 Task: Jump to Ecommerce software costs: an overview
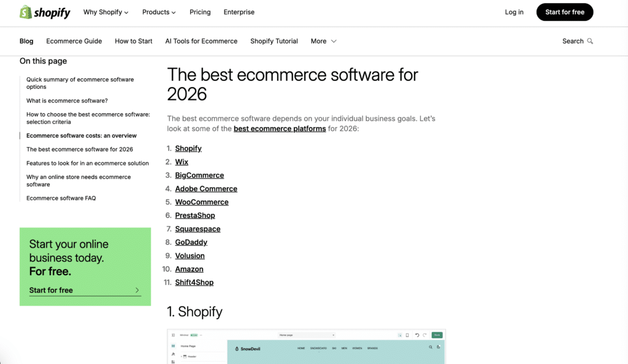(82, 135)
